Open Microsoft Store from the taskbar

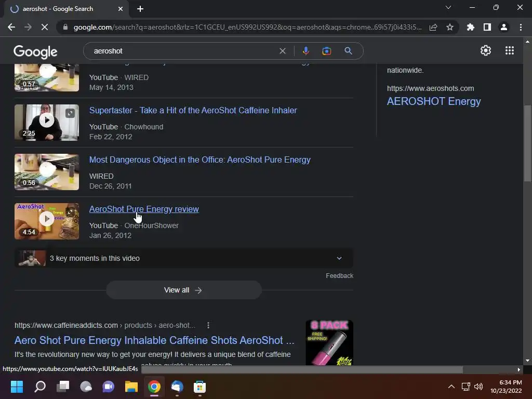coord(199,387)
